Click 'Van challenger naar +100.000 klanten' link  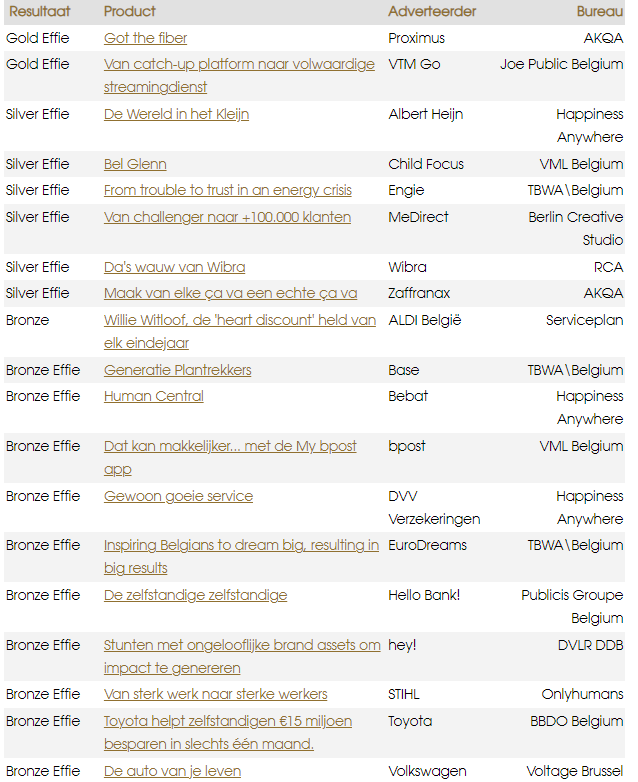tap(227, 217)
